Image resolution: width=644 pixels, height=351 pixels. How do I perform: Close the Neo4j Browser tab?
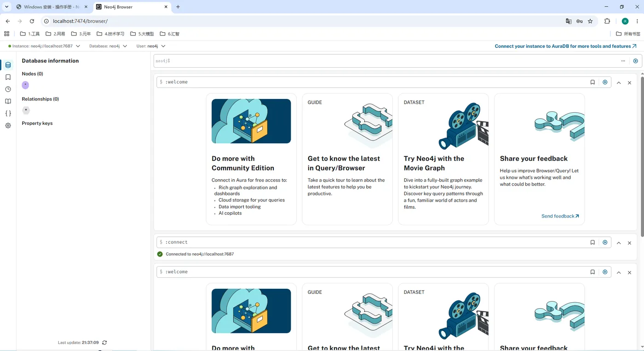coord(166,7)
